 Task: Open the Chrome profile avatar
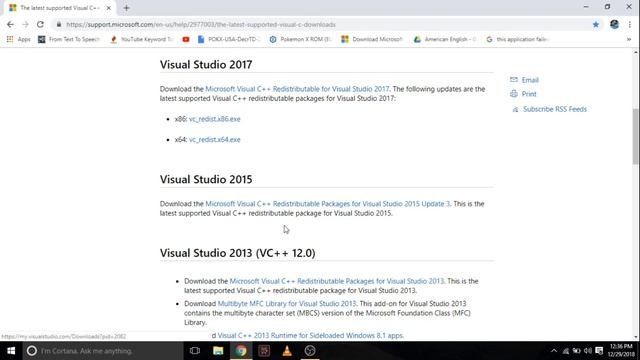[614, 24]
